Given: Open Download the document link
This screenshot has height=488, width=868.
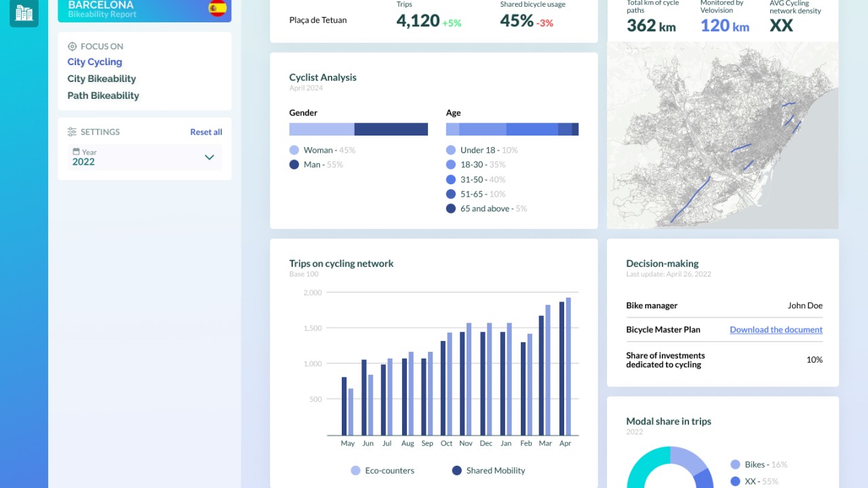Looking at the screenshot, I should point(776,330).
